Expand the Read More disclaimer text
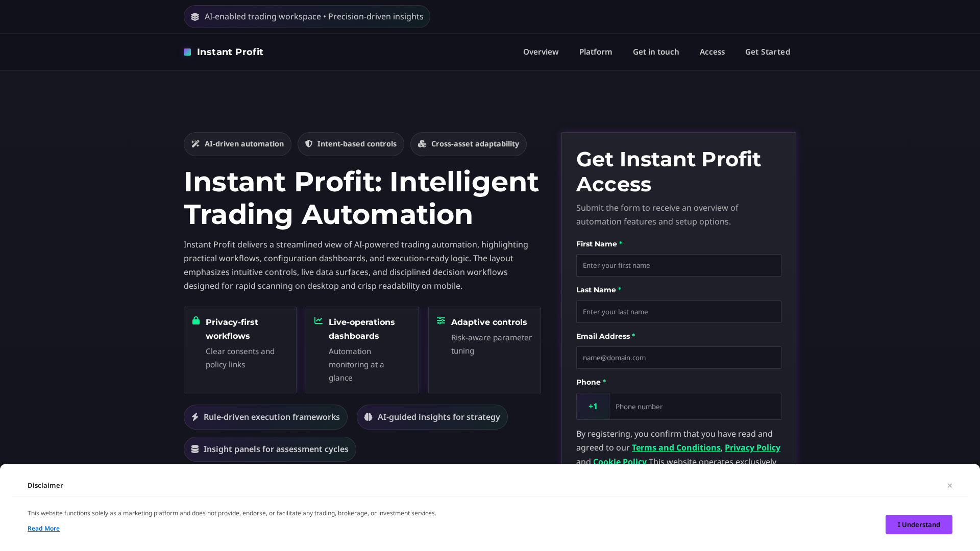980x551 pixels. click(x=43, y=528)
